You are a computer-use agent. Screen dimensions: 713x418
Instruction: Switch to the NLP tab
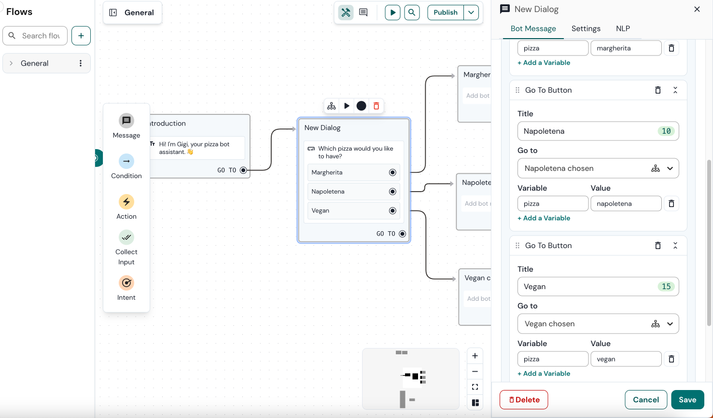coord(622,29)
